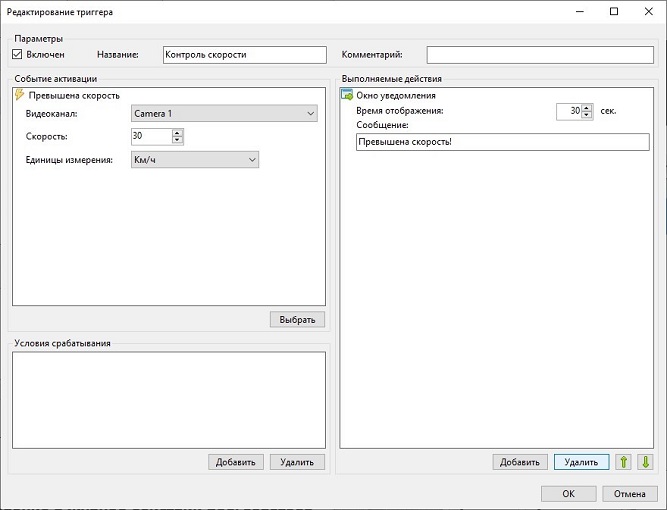Select the notification window action icon
Image resolution: width=667 pixels, height=510 pixels.
(x=347, y=95)
